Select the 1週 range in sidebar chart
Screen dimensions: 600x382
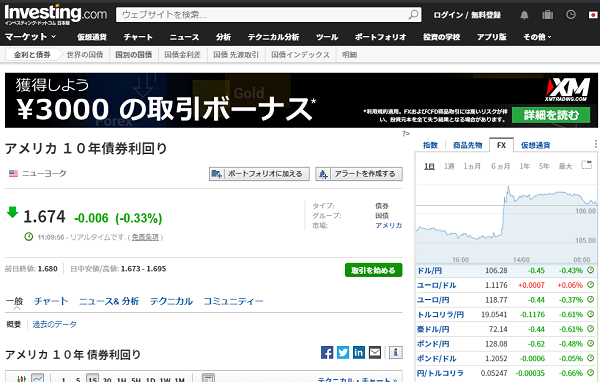point(449,166)
